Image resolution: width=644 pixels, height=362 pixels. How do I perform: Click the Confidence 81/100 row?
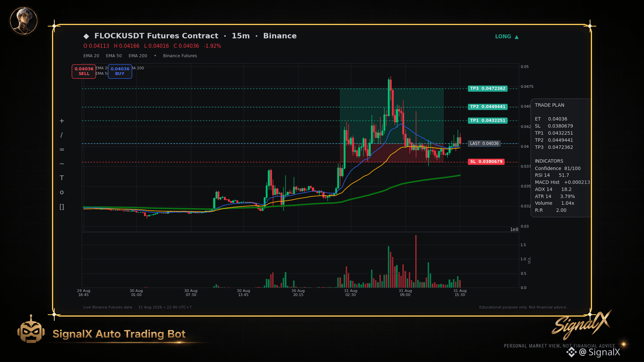(558, 168)
